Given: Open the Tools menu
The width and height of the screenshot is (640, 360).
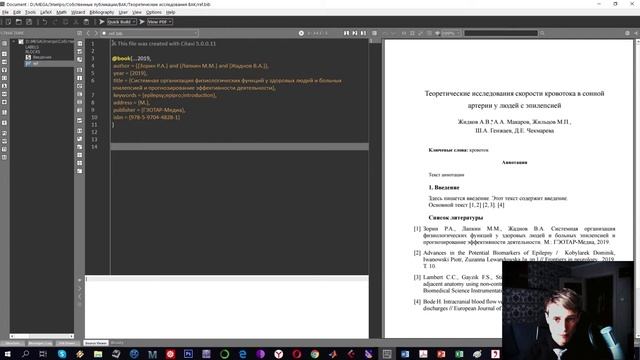Looking at the screenshot, I should pos(30,12).
